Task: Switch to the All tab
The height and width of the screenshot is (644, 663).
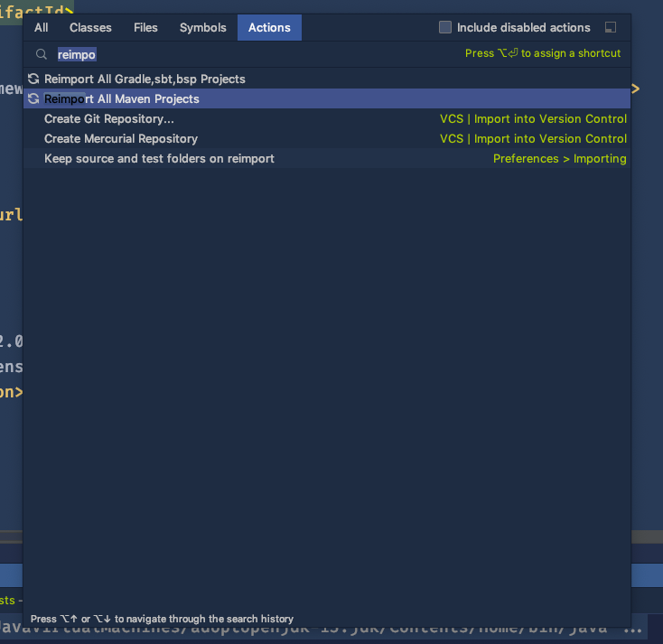Action: pos(41,27)
